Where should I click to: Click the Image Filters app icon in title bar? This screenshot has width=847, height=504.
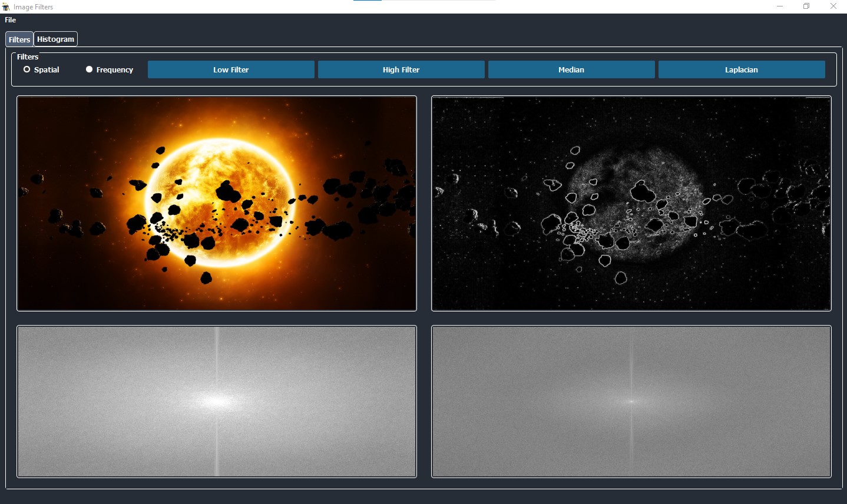point(6,6)
